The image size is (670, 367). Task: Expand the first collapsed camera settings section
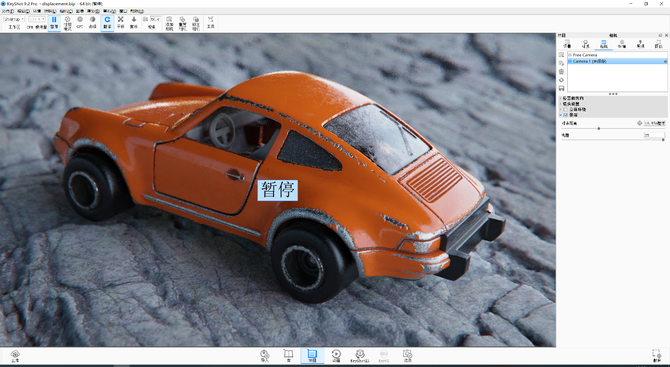pos(561,98)
